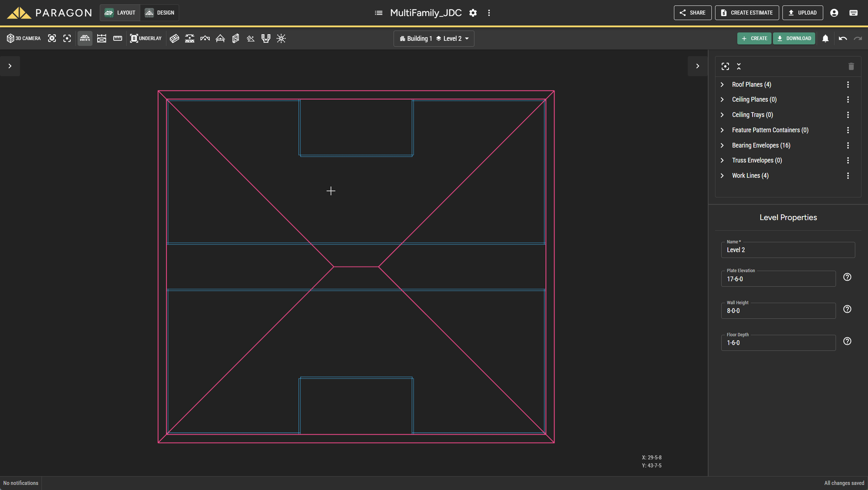Select the roof layout mode icon

85,38
